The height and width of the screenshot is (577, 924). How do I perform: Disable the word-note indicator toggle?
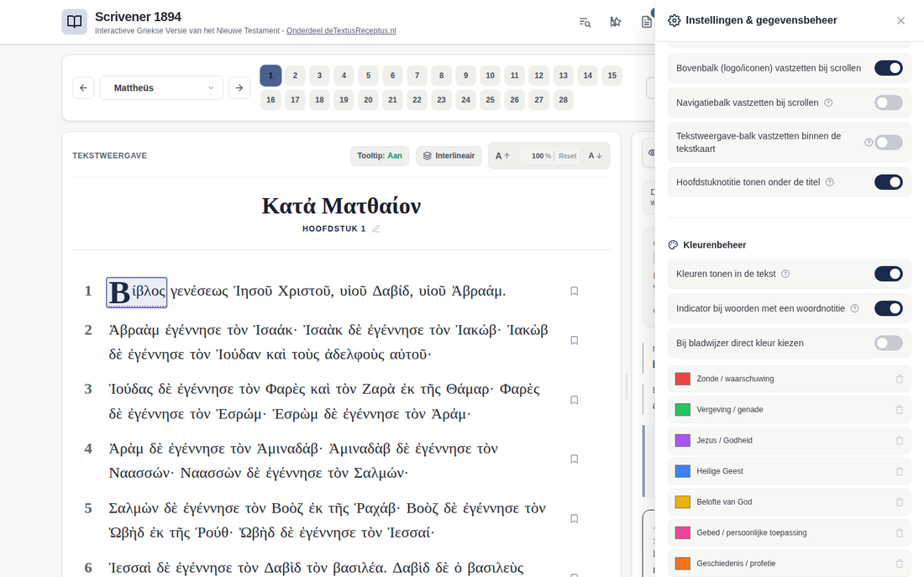889,308
